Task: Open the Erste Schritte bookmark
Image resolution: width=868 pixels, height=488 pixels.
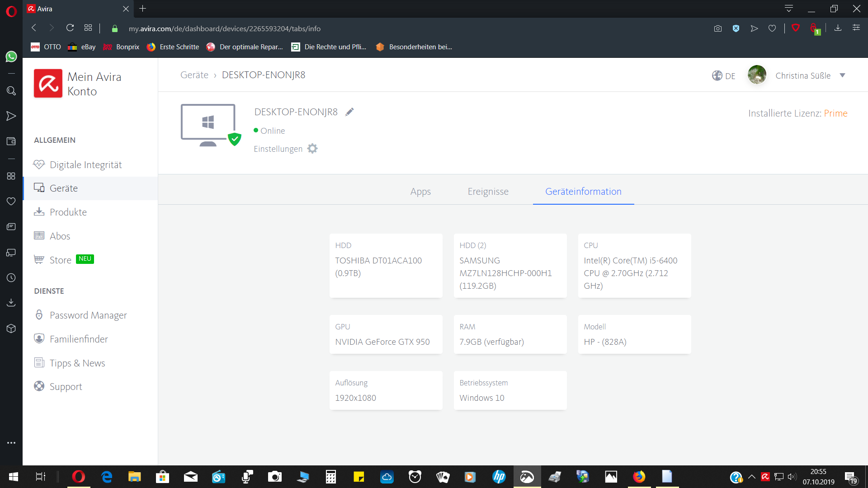Action: pos(173,47)
